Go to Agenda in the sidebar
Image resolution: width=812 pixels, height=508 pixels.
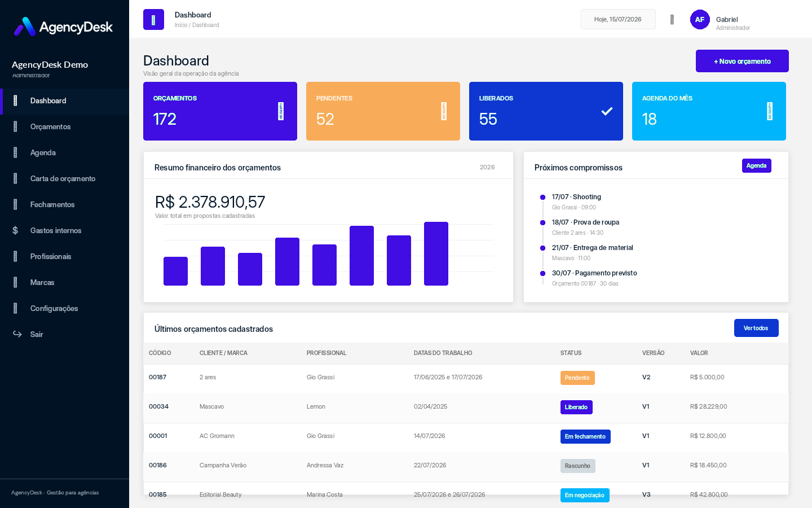(65, 153)
